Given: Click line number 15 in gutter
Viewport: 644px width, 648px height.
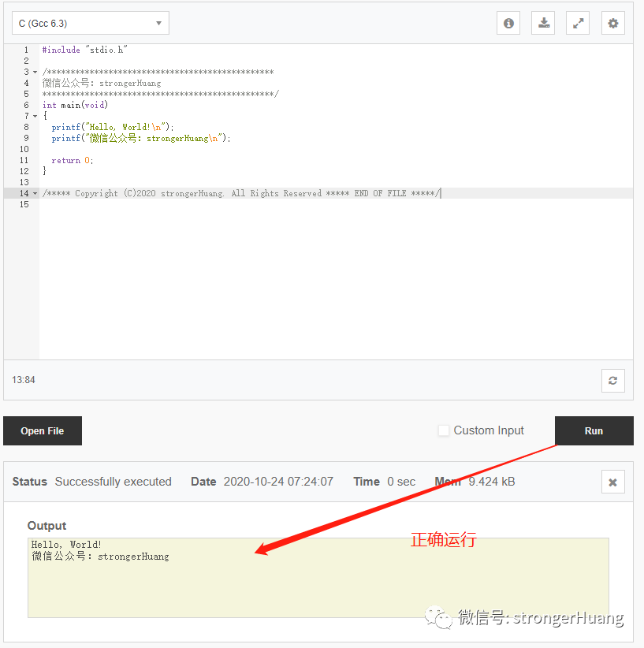Looking at the screenshot, I should [x=24, y=204].
